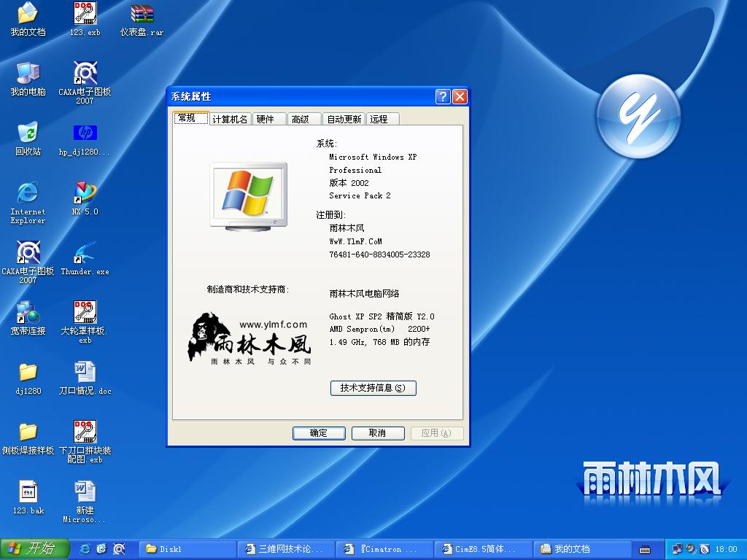Select the 下刀口拼块装配图.exb file icon

pyautogui.click(x=85, y=442)
